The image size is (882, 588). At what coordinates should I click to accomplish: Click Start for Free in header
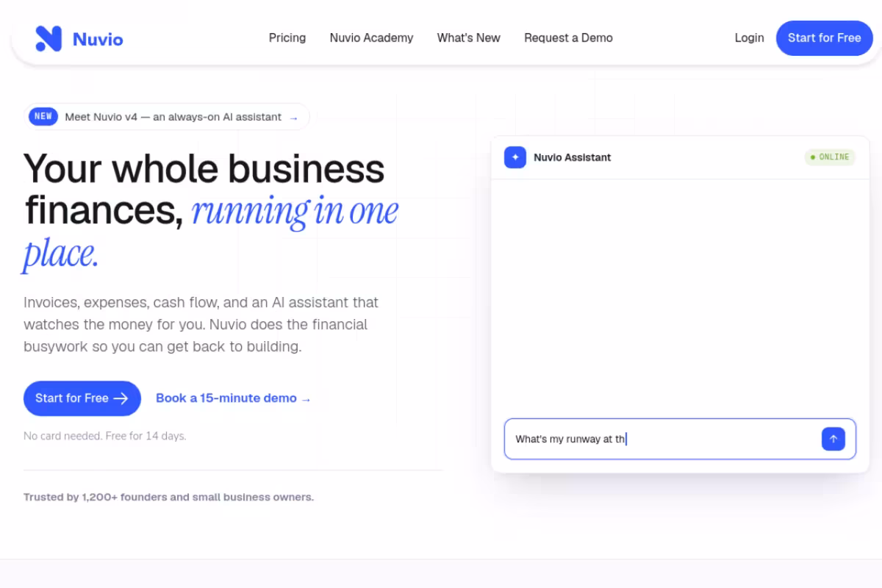tap(824, 37)
